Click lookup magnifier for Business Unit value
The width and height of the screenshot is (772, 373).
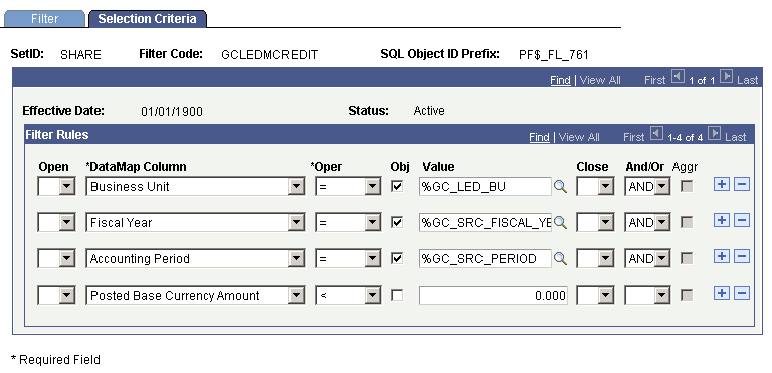pos(560,186)
